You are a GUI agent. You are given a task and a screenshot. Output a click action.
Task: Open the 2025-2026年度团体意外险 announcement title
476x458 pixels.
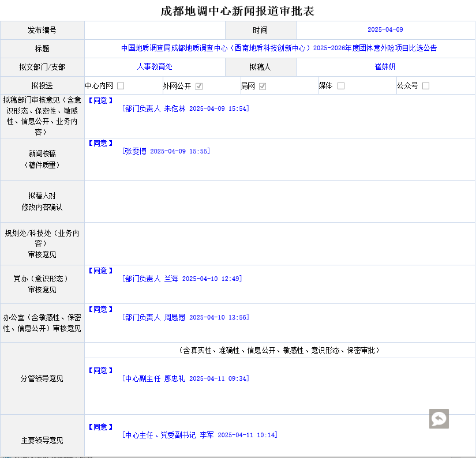pyautogui.click(x=279, y=48)
